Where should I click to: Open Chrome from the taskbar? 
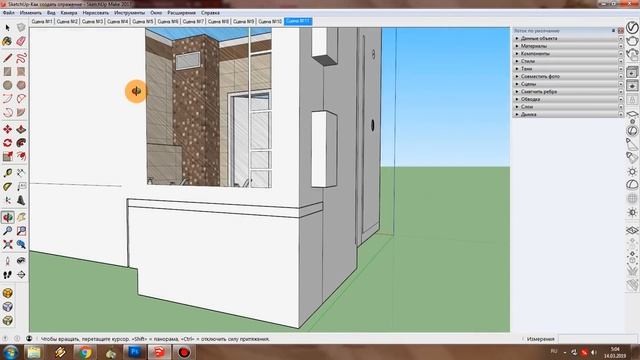pos(85,352)
